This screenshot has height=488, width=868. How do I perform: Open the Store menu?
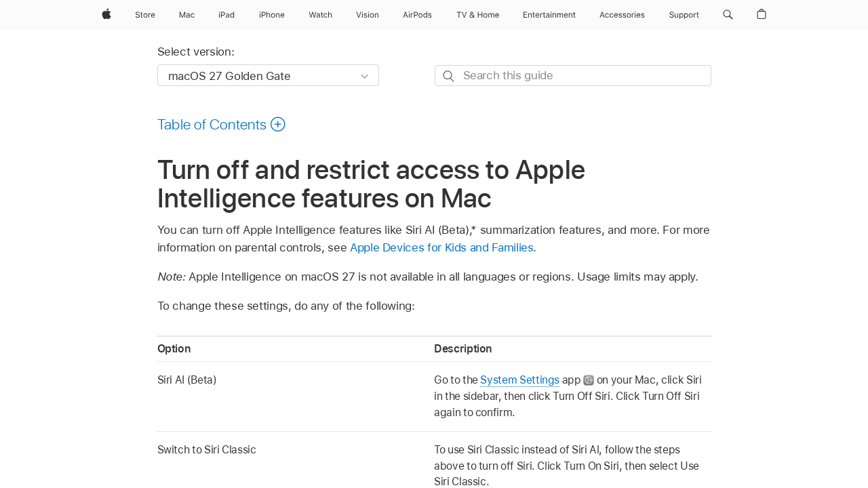(145, 15)
